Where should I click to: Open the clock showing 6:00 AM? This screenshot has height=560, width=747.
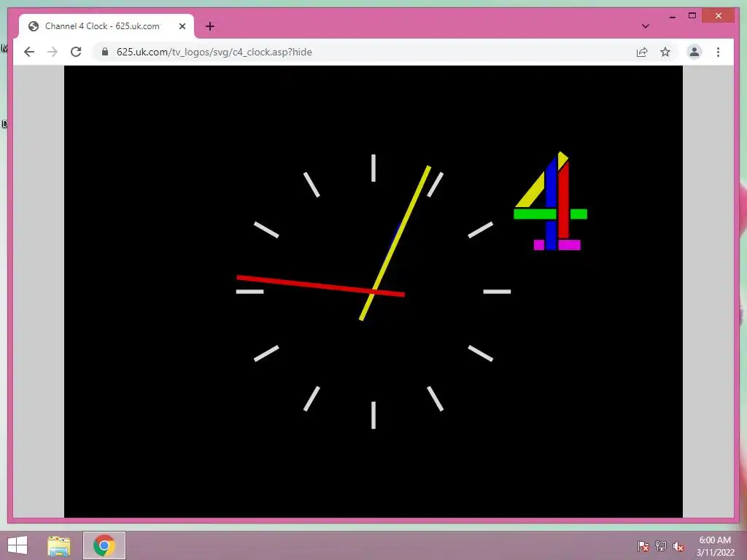click(x=715, y=546)
